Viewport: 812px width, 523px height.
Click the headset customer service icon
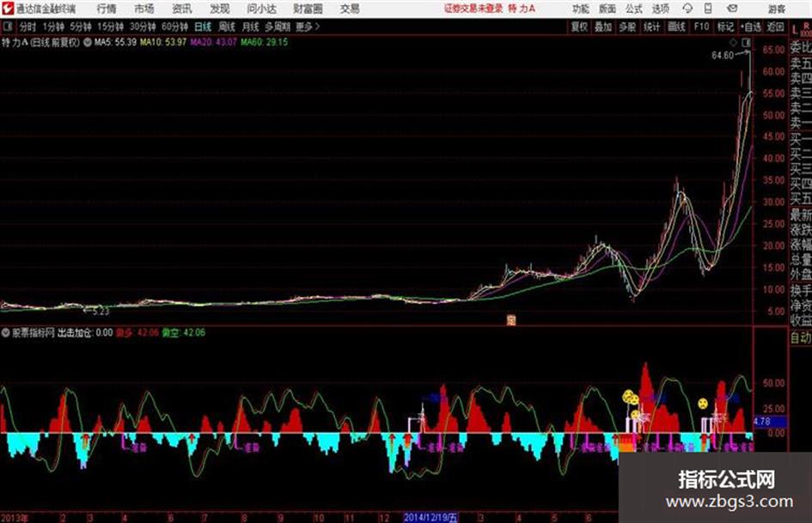pyautogui.click(x=687, y=9)
